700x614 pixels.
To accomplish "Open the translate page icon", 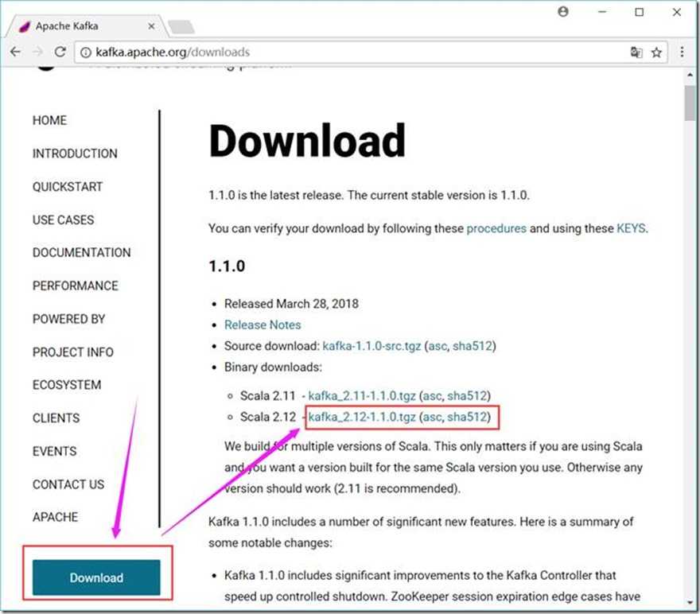I will (636, 52).
